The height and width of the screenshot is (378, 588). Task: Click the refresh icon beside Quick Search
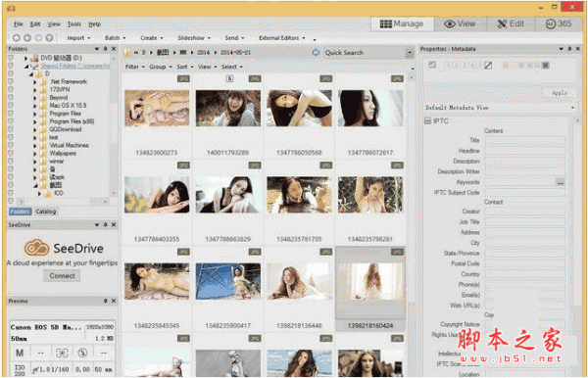coord(316,53)
